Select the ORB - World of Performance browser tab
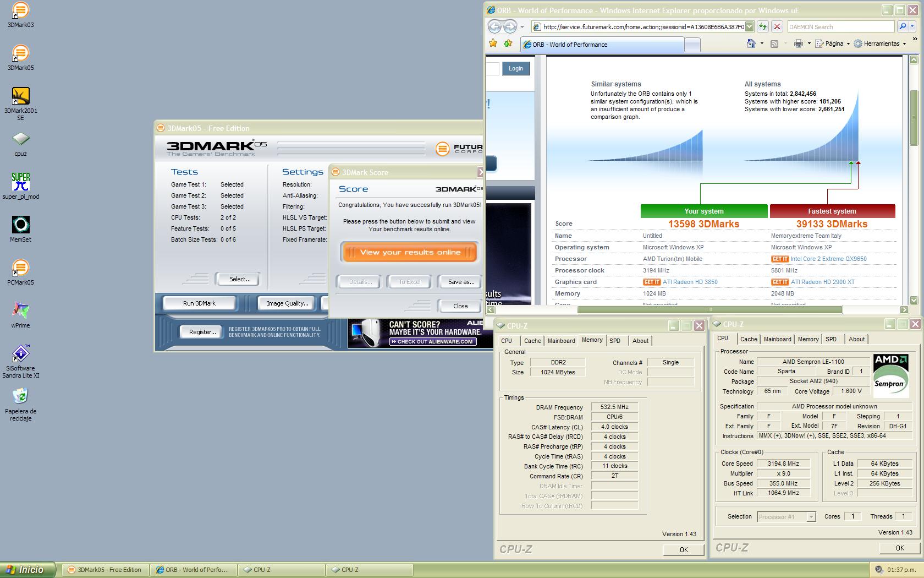This screenshot has height=578, width=924. 602,45
